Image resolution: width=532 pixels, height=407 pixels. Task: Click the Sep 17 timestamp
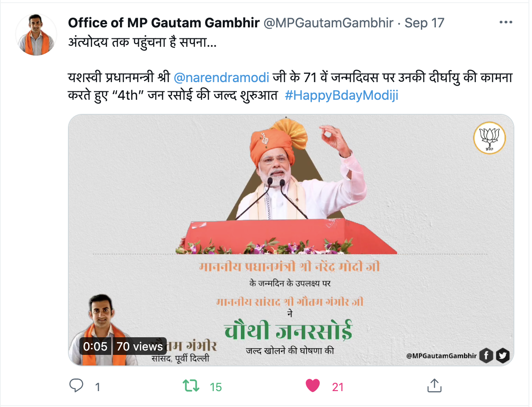[x=424, y=23]
